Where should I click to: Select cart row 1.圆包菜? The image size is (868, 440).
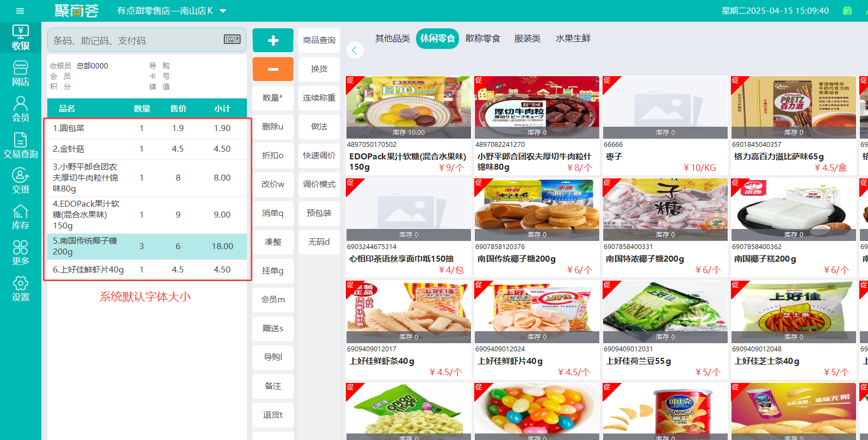pos(147,128)
